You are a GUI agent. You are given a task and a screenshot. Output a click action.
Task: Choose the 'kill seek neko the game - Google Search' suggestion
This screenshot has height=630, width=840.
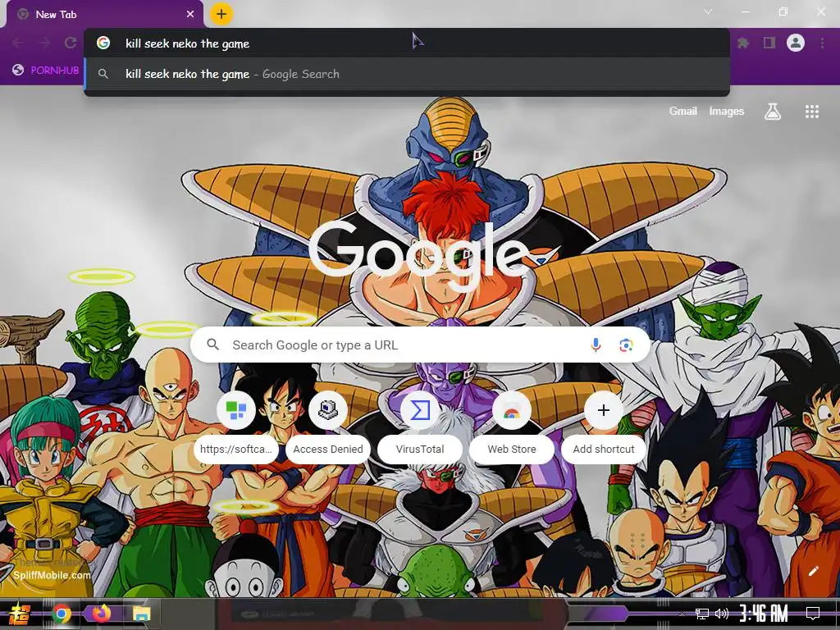click(x=407, y=74)
